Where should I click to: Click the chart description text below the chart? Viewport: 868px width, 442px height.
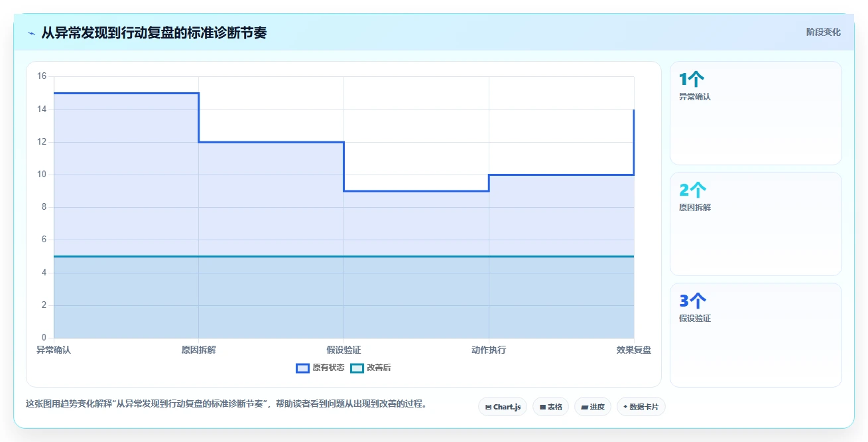pyautogui.click(x=227, y=404)
